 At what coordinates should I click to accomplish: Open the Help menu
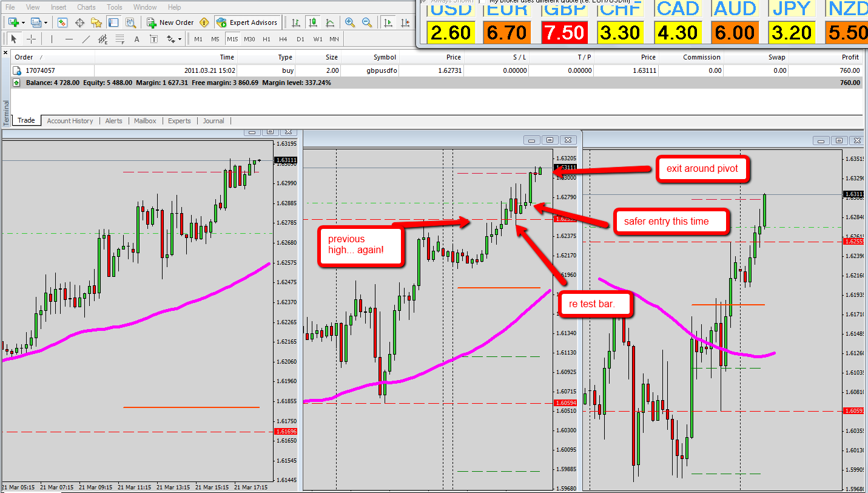coord(174,7)
